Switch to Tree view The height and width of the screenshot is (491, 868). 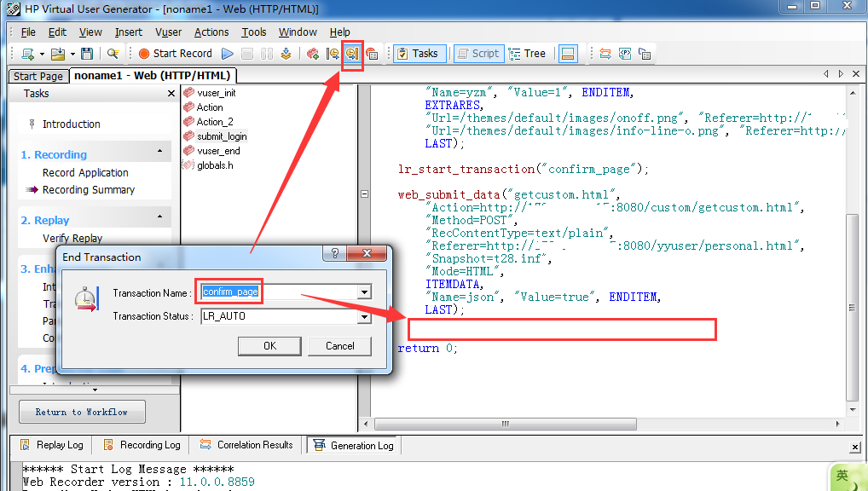528,54
